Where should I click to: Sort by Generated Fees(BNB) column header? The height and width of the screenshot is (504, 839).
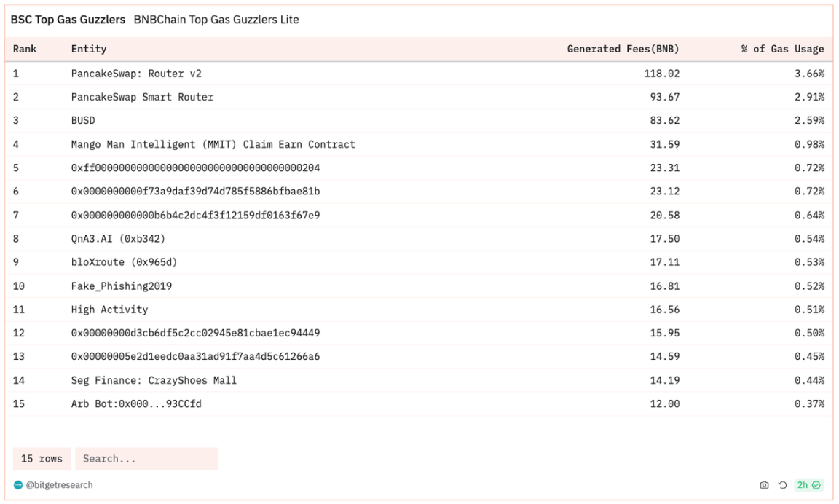623,49
